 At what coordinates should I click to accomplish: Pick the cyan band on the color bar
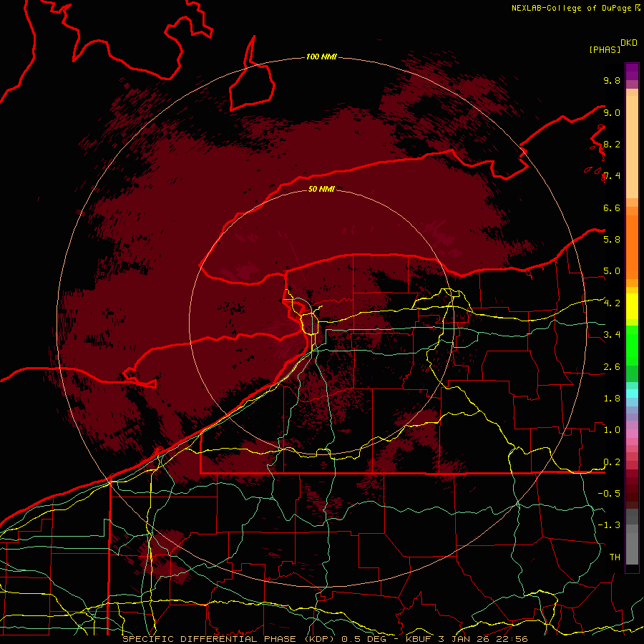[632, 394]
